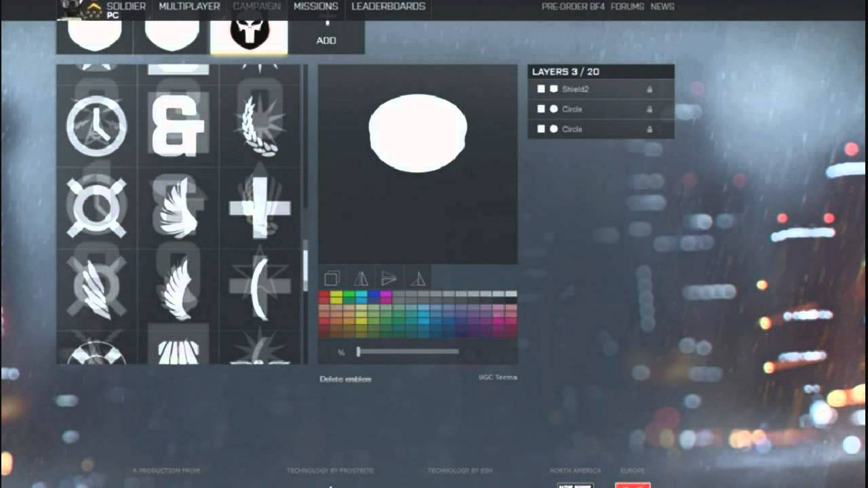Choose the laurel wreath with starburst shape
The width and height of the screenshot is (868, 488).
coord(260,126)
